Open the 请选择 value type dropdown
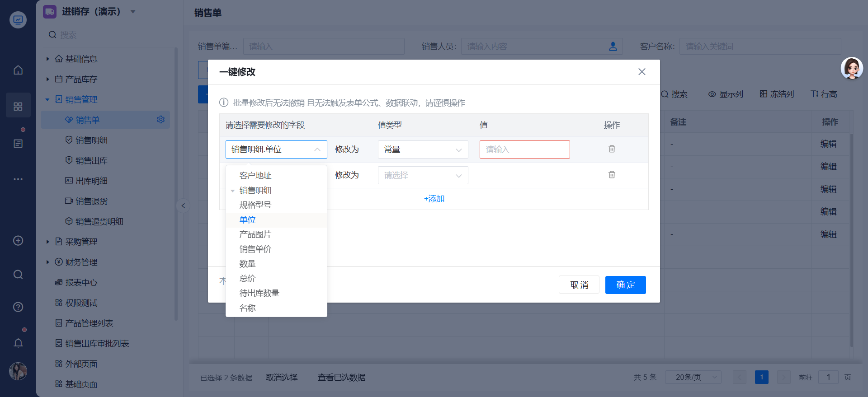This screenshot has height=397, width=868. [423, 175]
